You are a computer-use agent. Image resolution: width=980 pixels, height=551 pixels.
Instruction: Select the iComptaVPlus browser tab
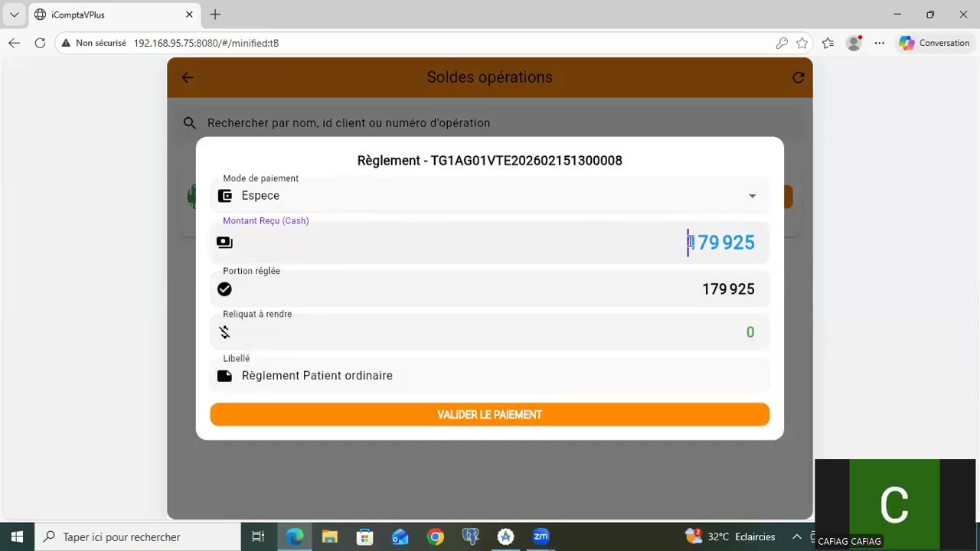[113, 15]
